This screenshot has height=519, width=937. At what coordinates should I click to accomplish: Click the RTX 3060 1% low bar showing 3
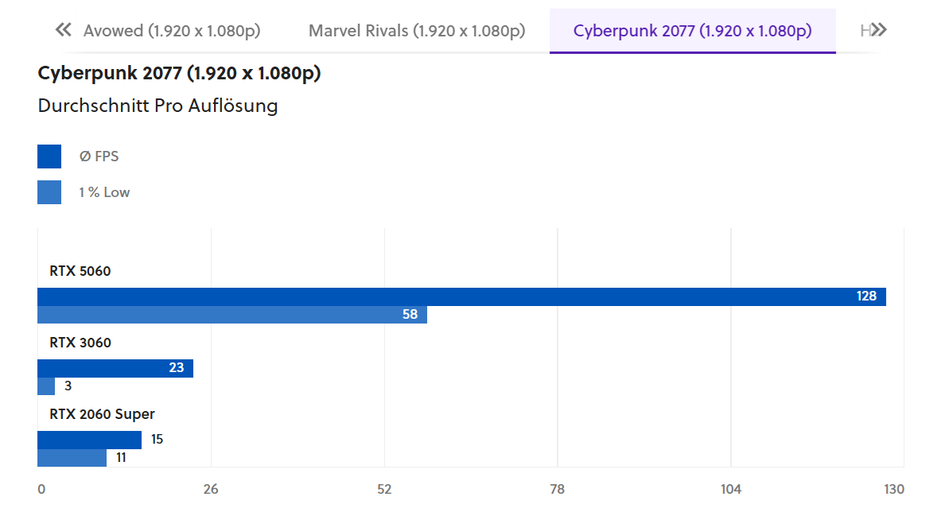(x=46, y=386)
